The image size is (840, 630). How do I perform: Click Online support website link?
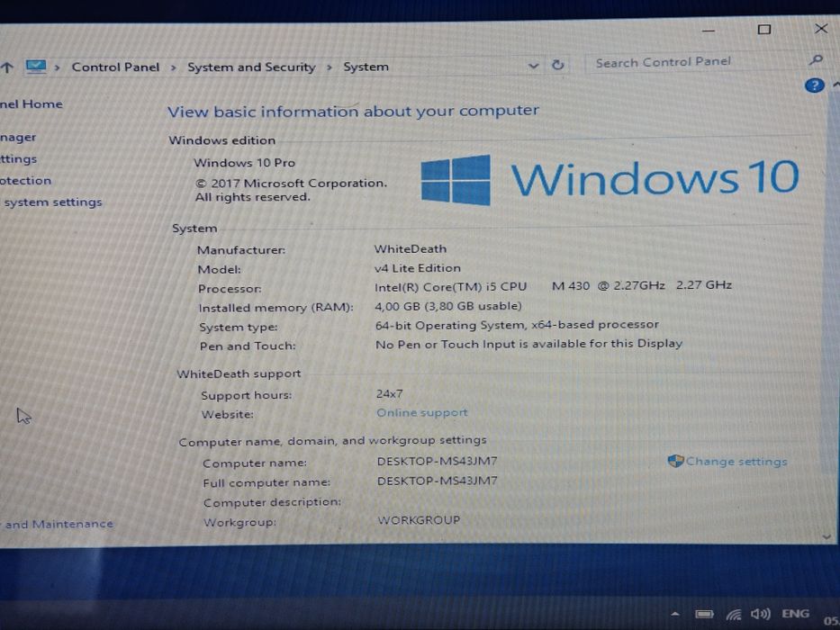(422, 412)
